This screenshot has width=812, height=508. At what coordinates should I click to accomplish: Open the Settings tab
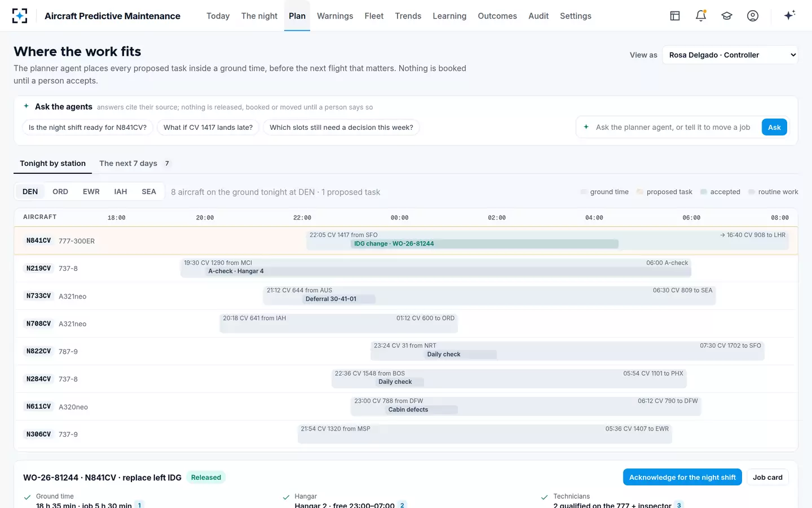(x=576, y=16)
